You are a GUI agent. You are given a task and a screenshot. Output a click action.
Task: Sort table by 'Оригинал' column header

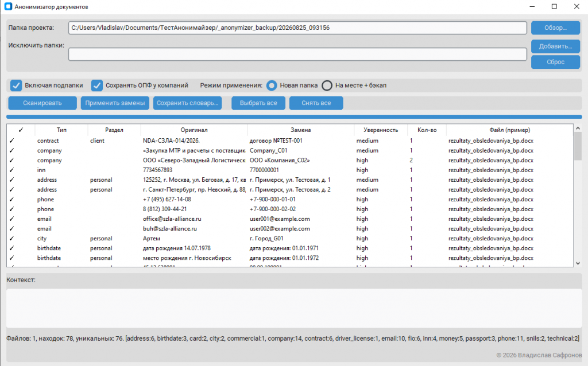coord(194,130)
